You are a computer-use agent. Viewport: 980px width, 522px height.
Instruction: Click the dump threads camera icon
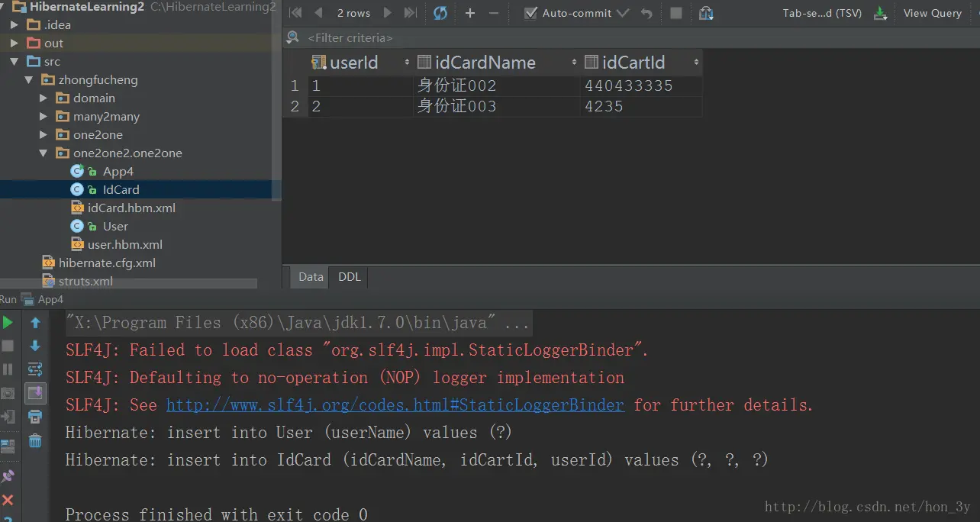(8, 393)
